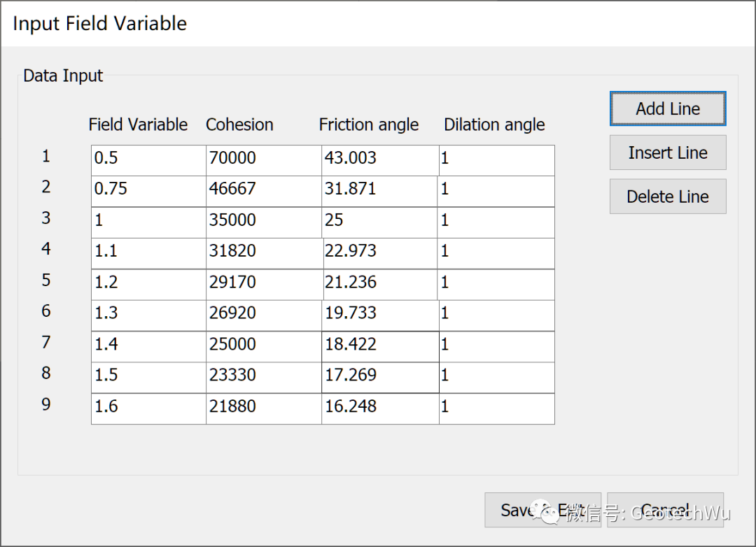Click the Cancel button

(x=666, y=510)
